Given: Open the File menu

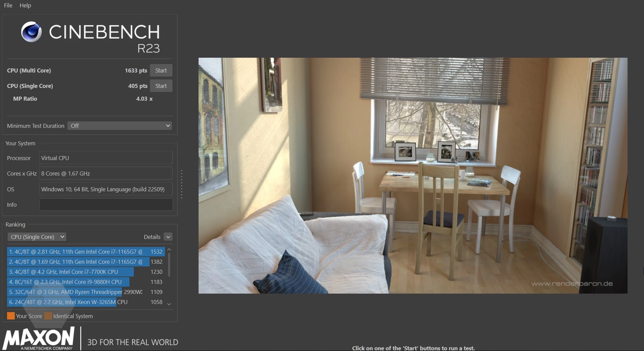Looking at the screenshot, I should tap(8, 5).
